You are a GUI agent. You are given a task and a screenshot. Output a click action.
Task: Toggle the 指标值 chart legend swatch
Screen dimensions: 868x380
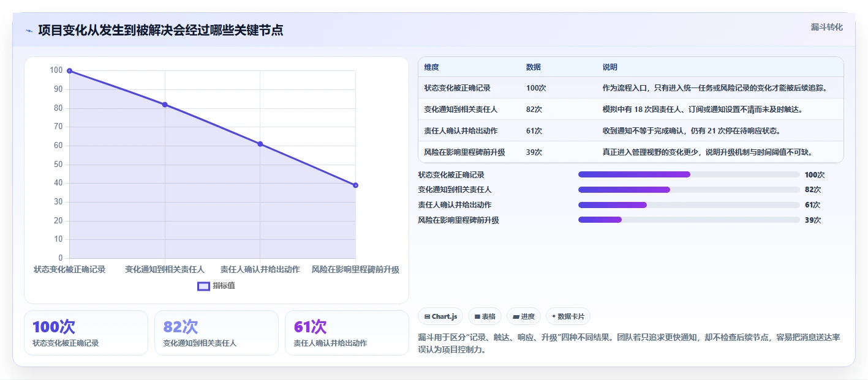click(x=204, y=286)
